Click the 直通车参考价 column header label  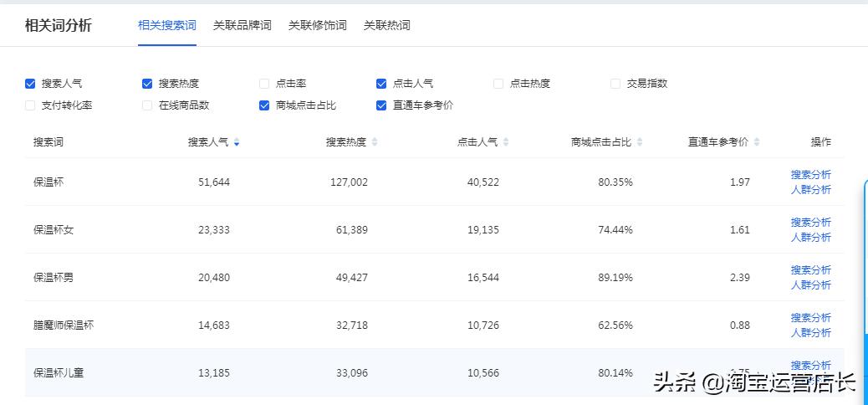click(x=718, y=142)
